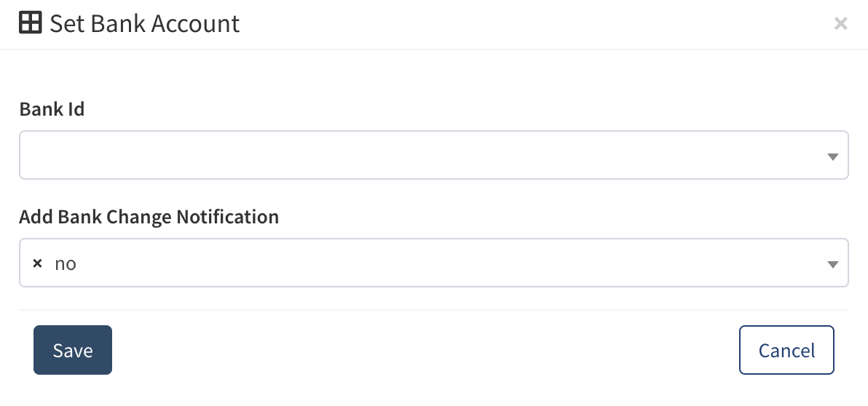Click the Bank Id field label
The height and width of the screenshot is (406, 868).
(x=52, y=109)
